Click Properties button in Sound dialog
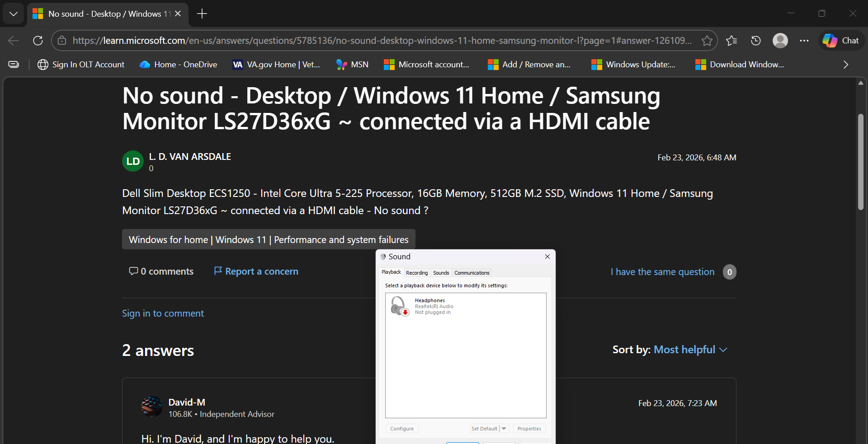This screenshot has width=868, height=444. click(529, 429)
